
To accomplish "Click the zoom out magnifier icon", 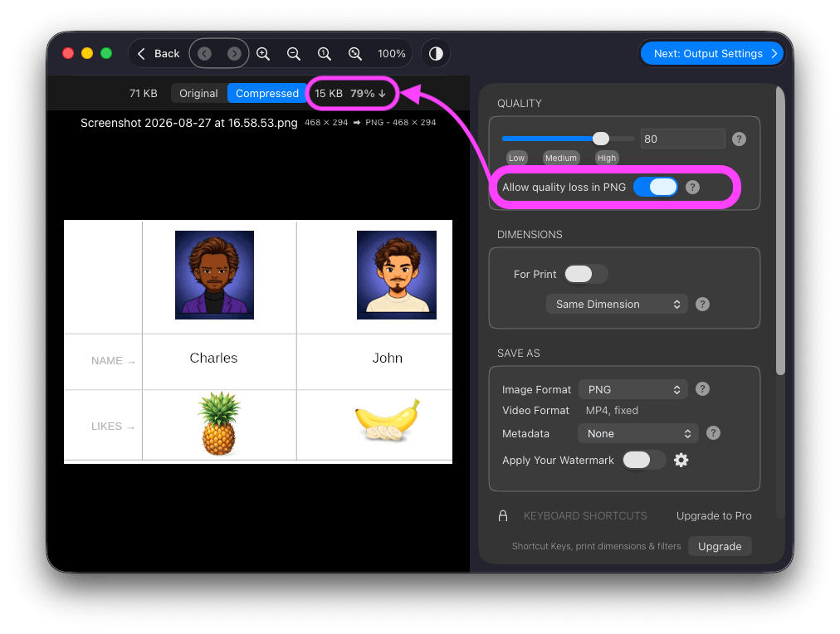I will (x=294, y=54).
